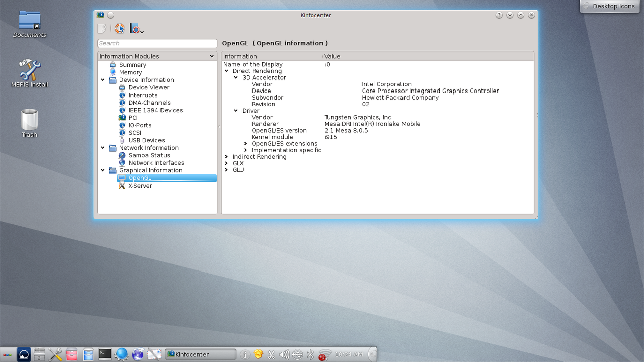Open the Samba Status module
This screenshot has height=362, width=644.
click(x=149, y=155)
